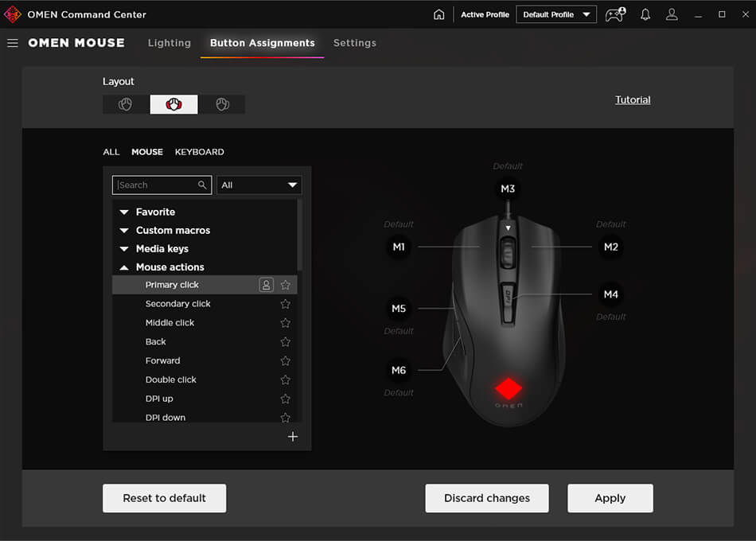
Task: Click the home icon in title bar
Action: pyautogui.click(x=438, y=14)
